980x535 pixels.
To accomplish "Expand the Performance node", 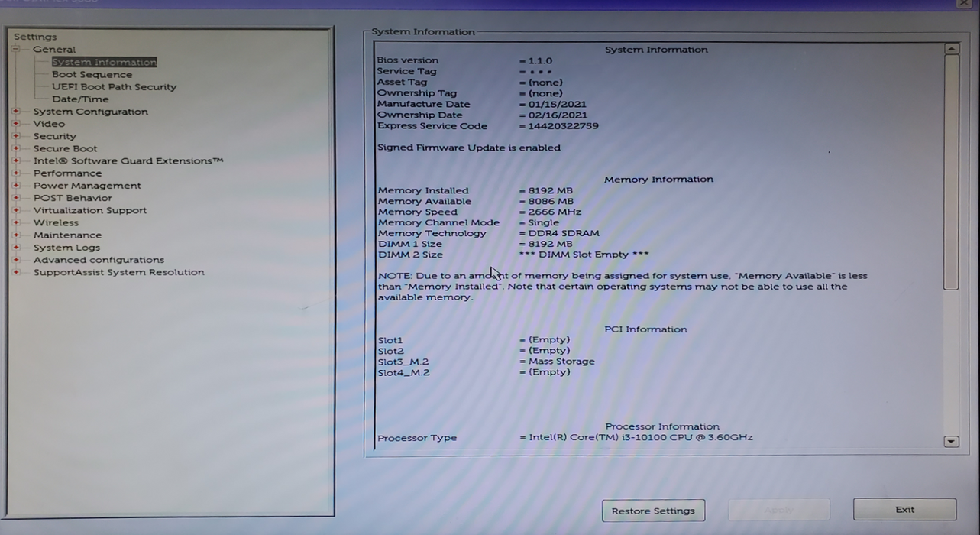I will (16, 173).
